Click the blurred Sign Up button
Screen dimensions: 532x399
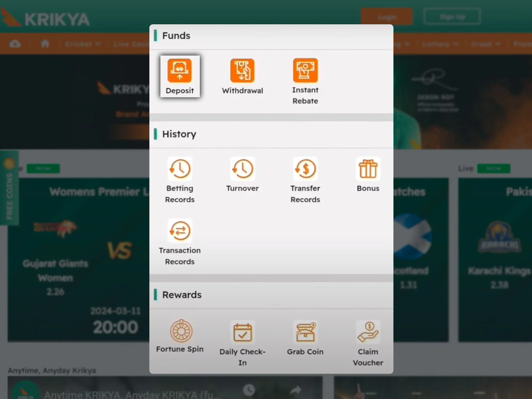[452, 17]
